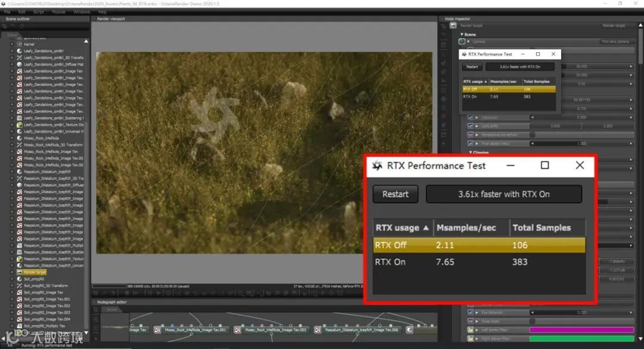The height and width of the screenshot is (349, 644).
Task: Open the magenta Left stereo filter swatch
Action: click(x=581, y=330)
